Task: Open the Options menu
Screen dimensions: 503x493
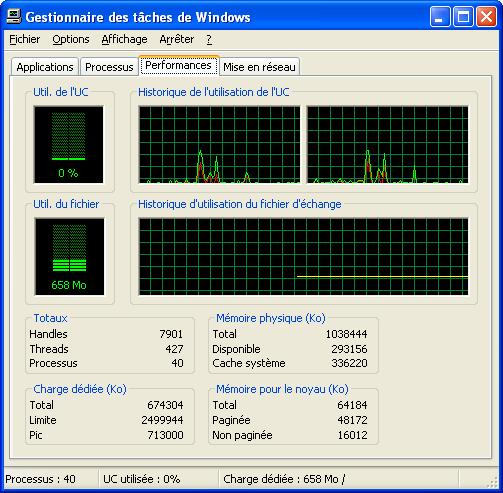Action: 71,39
